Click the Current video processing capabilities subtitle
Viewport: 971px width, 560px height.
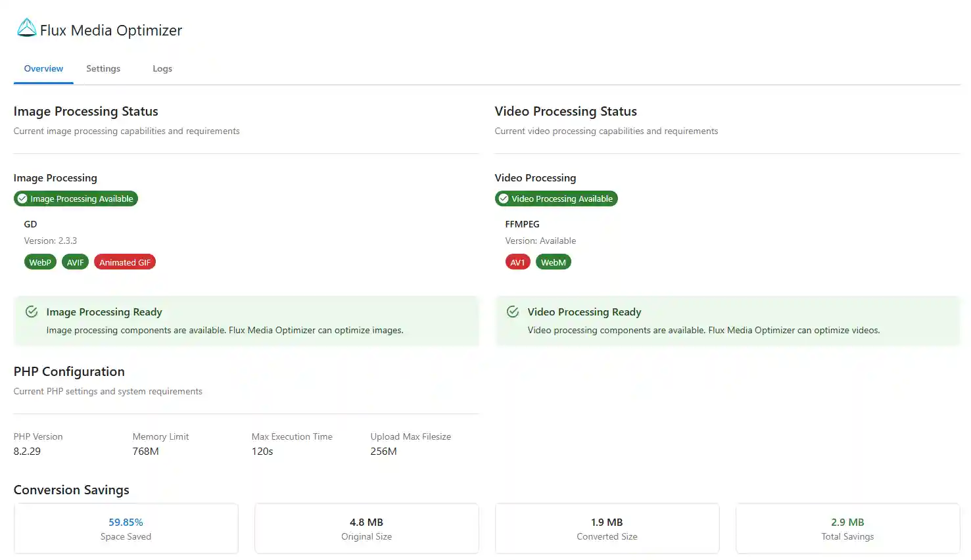pyautogui.click(x=607, y=131)
